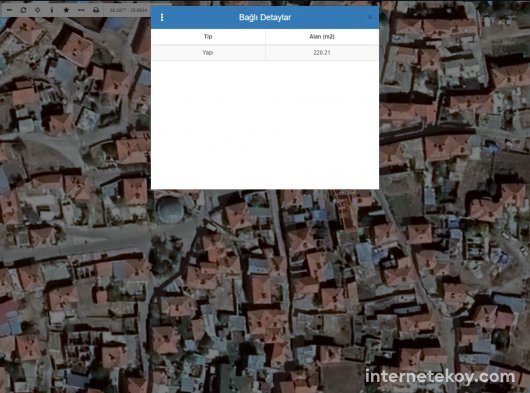Click the zoom out minus icon
The height and width of the screenshot is (393, 530).
point(9,10)
